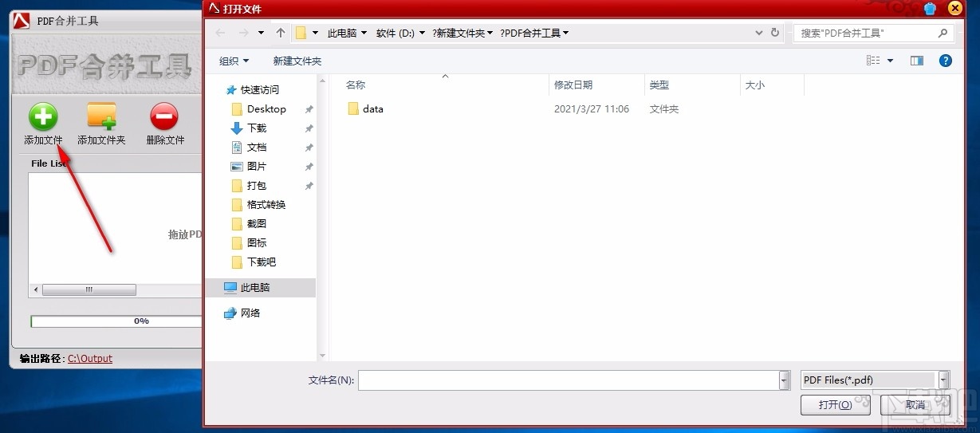The image size is (980, 433).
Task: Go forward using the dialog's forward arrow
Action: pos(244,33)
